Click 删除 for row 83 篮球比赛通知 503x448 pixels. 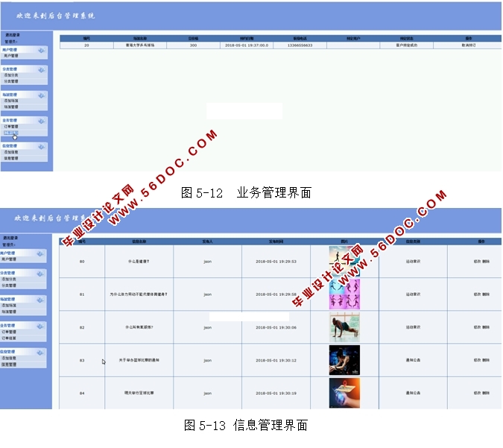click(486, 360)
